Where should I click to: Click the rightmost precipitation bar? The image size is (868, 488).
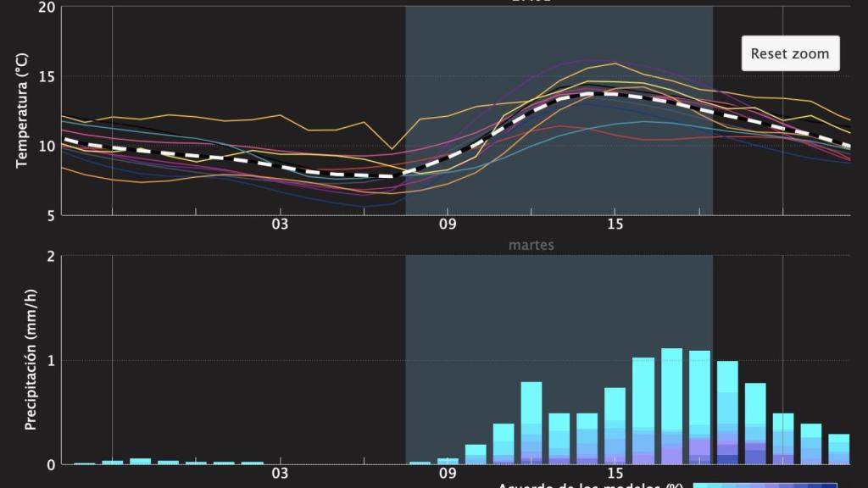[838, 449]
